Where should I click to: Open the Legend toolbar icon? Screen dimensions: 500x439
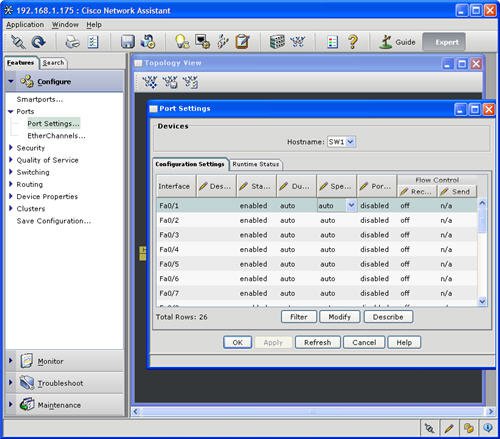(332, 42)
